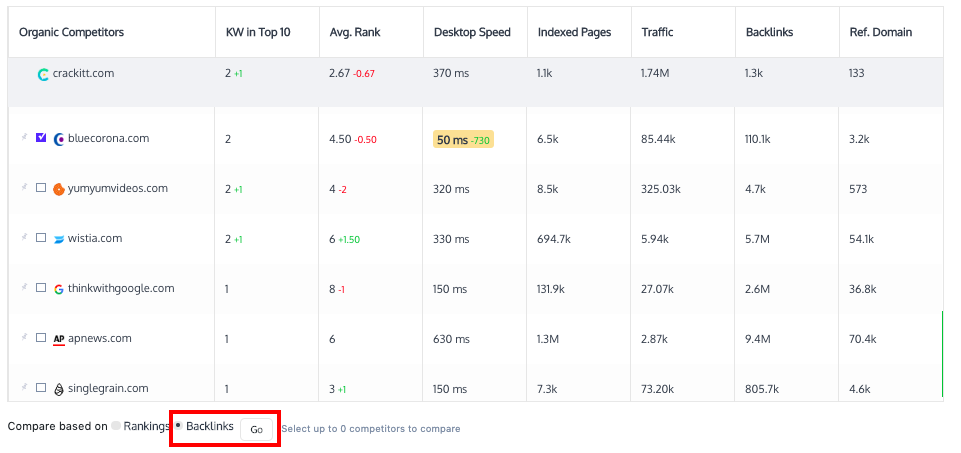Open the thinkwithgoogle.com link
The width and height of the screenshot is (961, 453).
(x=121, y=289)
